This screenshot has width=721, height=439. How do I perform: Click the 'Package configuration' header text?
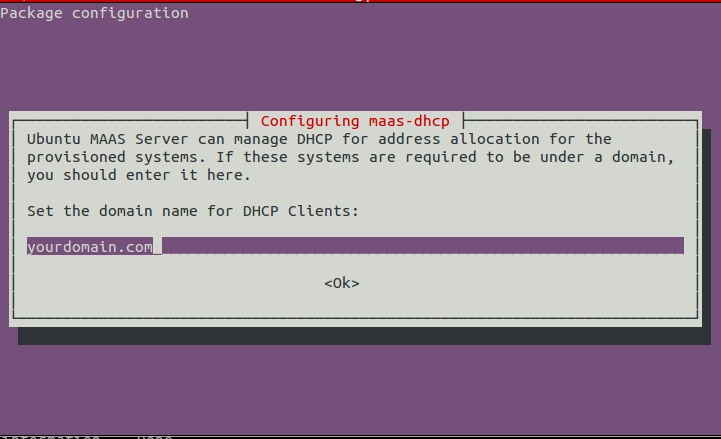tap(94, 13)
